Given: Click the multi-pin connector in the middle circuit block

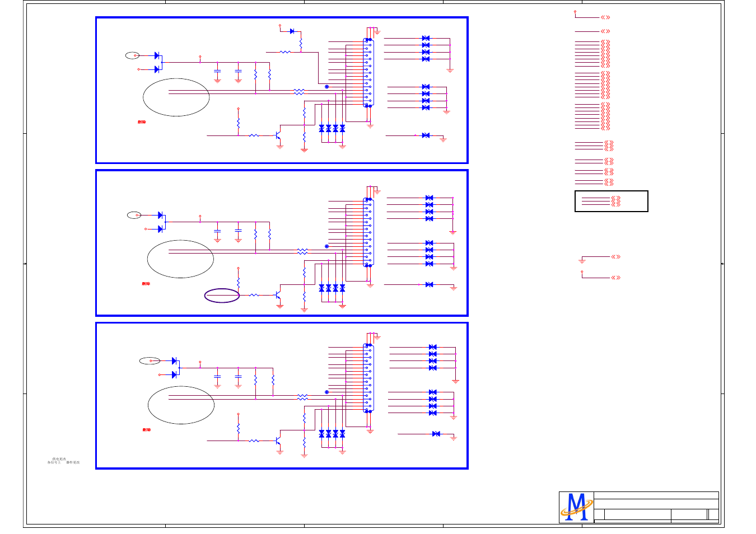Looking at the screenshot, I should (368, 232).
